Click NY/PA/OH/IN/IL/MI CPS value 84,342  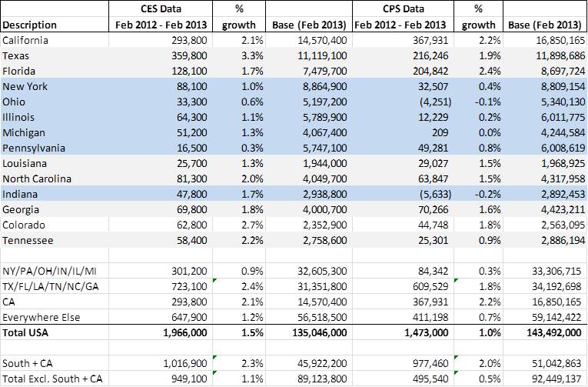[434, 271]
